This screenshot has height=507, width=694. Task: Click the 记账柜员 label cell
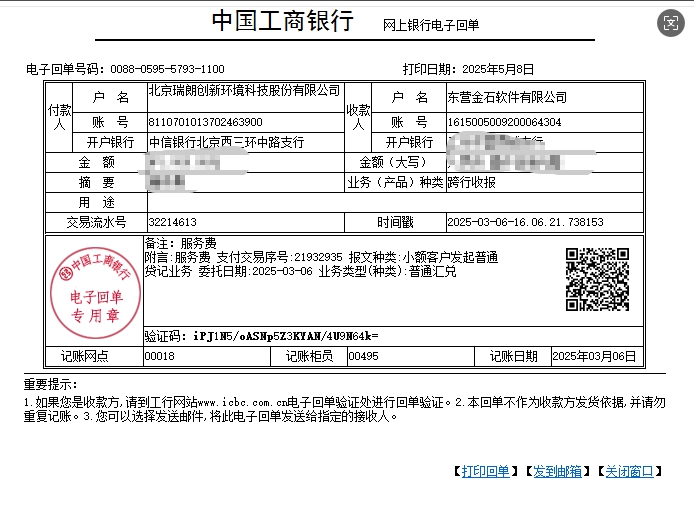tap(309, 356)
